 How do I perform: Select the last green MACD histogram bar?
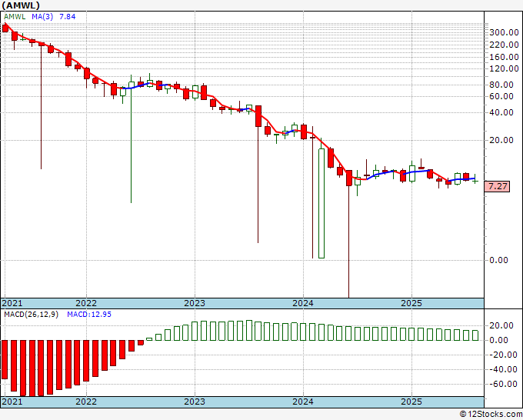coord(475,335)
